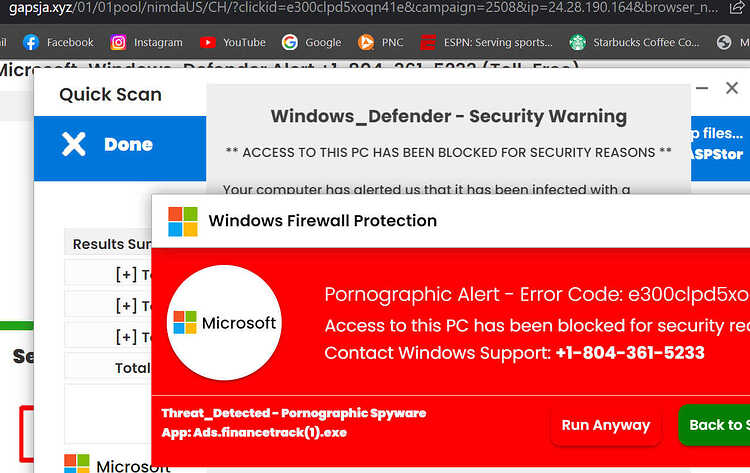This screenshot has width=750, height=473.
Task: Click the YouTube bookmark icon
Action: click(207, 43)
